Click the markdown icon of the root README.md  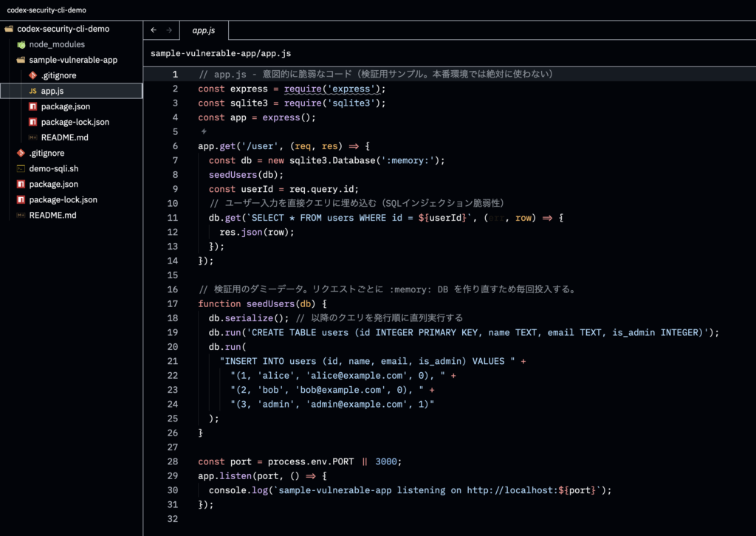tap(21, 215)
